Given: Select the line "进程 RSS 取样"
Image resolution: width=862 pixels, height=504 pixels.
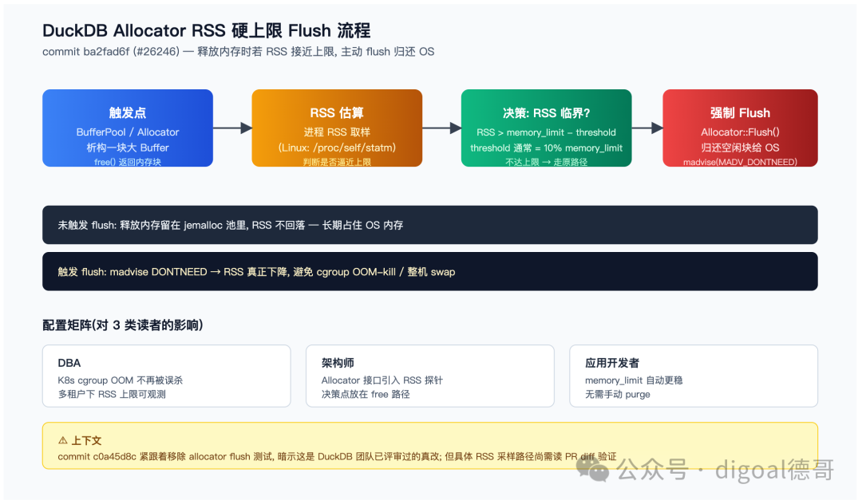Looking at the screenshot, I should click(x=337, y=132).
